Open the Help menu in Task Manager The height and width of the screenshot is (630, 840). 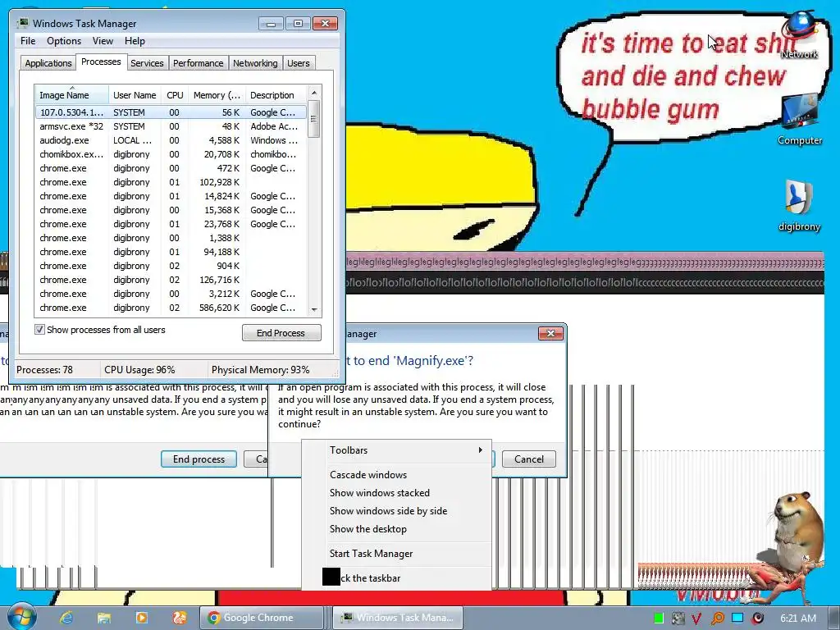coord(135,41)
